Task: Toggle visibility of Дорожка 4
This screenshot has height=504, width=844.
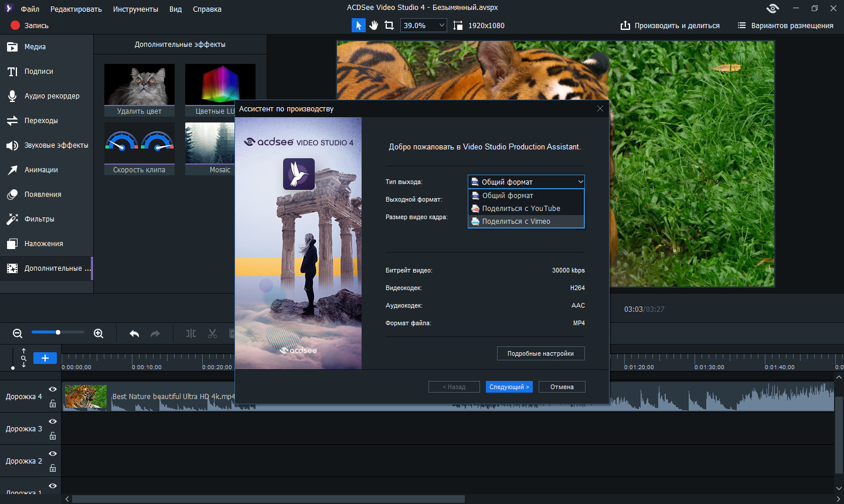Action: click(53, 390)
